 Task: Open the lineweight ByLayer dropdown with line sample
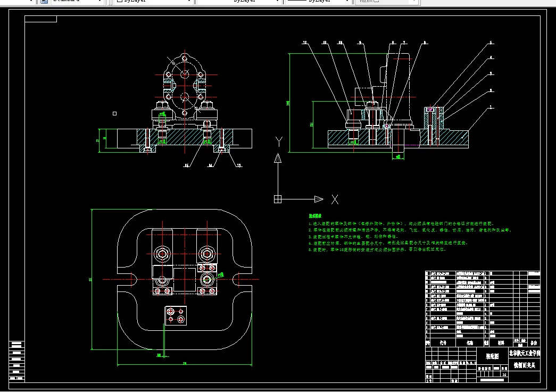point(318,2)
